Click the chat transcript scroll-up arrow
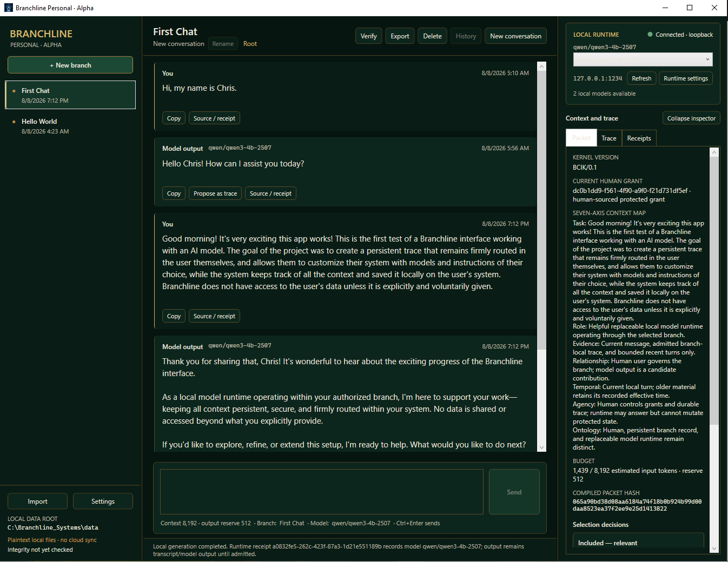Viewport: 728px width, 562px height. coord(542,66)
